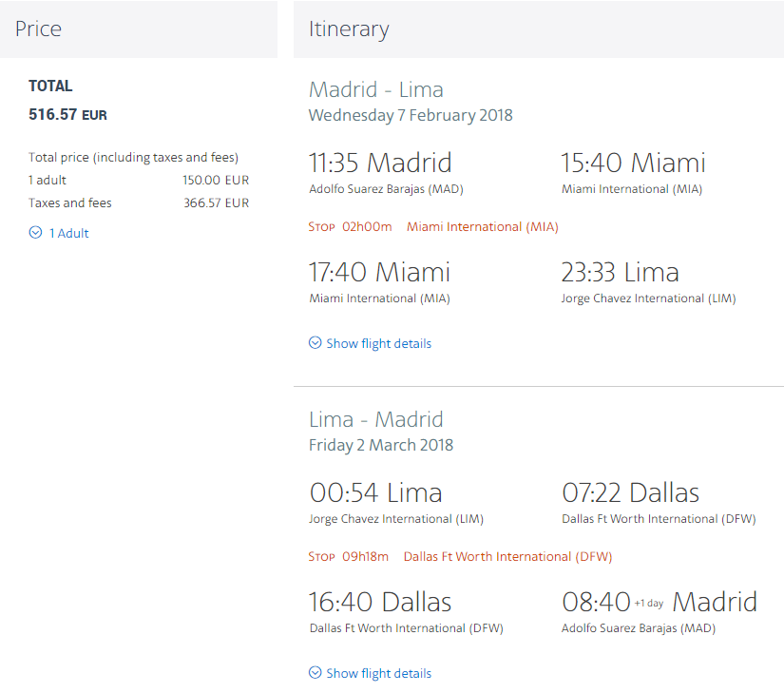This screenshot has height=693, width=784.
Task: Click the chevron icon under Lima - Madrid flight
Action: point(315,672)
